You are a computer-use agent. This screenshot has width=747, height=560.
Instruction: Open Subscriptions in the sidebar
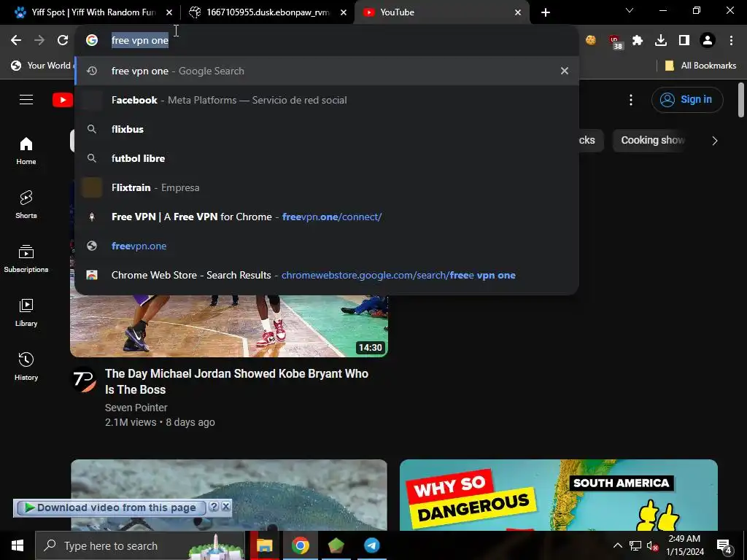pos(26,259)
